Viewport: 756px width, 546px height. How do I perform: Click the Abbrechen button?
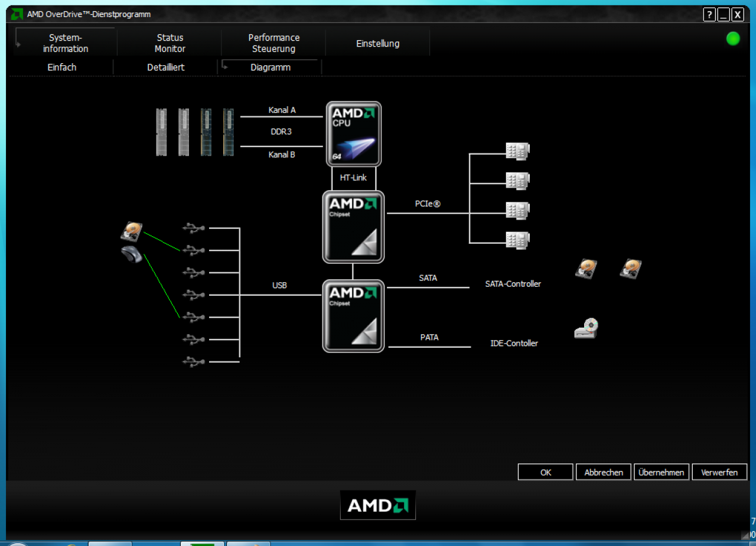604,472
